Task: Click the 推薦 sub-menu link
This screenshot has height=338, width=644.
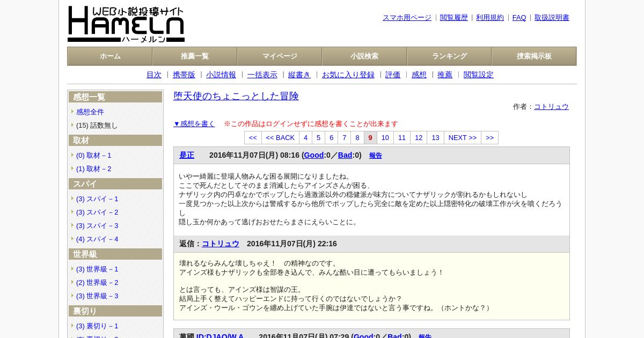Action: (x=445, y=75)
